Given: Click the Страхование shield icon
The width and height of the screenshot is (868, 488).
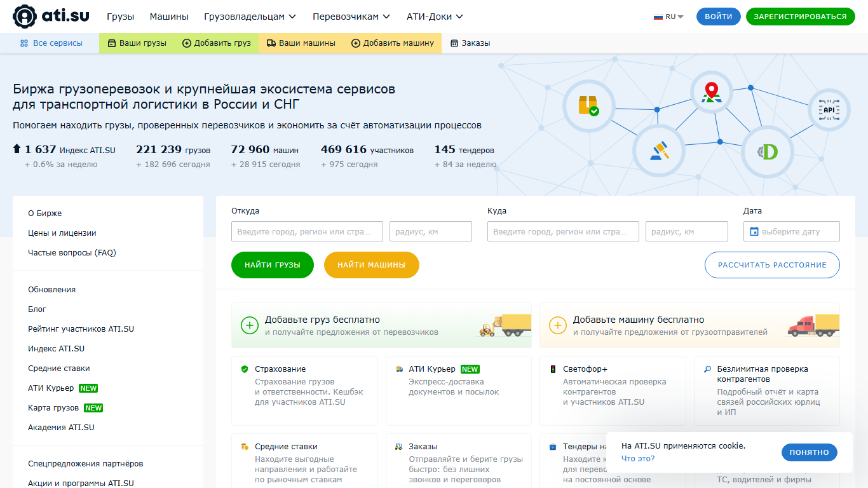Looking at the screenshot, I should coord(245,369).
